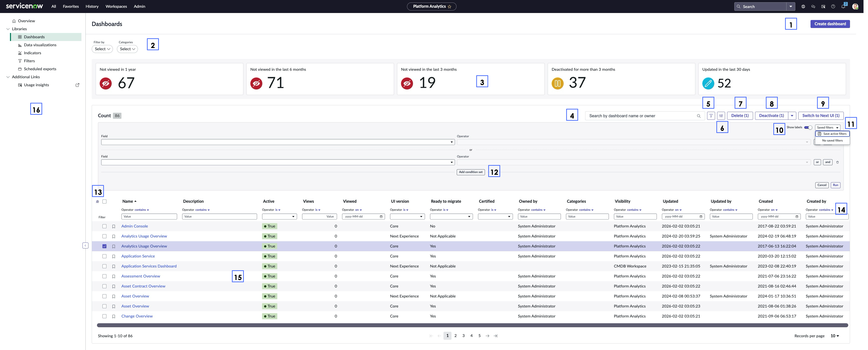Viewport: 868px width, 350px height.
Task: Open the Favorites menu
Action: (71, 6)
